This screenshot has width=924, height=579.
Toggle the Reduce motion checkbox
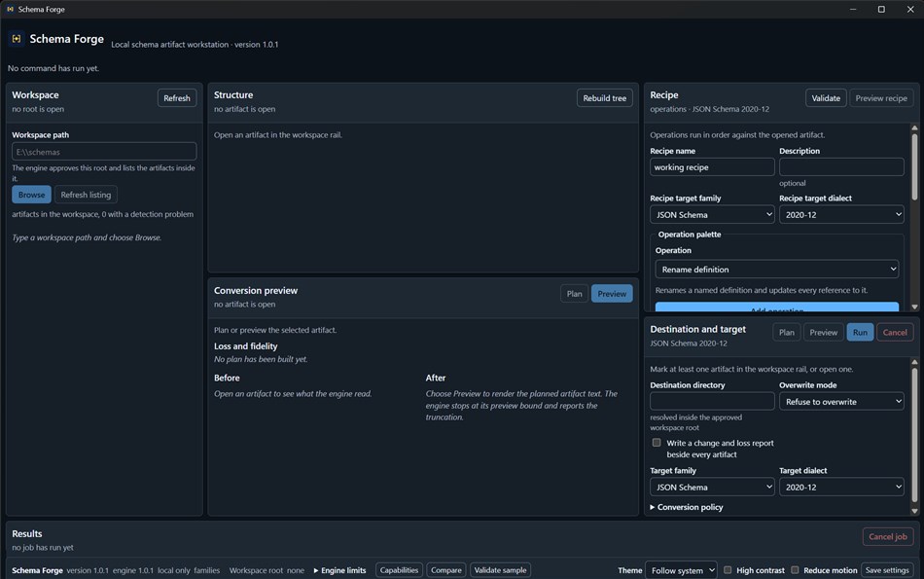tap(795, 570)
